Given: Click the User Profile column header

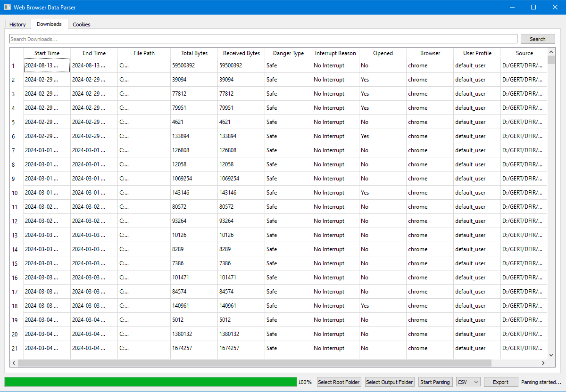Looking at the screenshot, I should tap(477, 53).
